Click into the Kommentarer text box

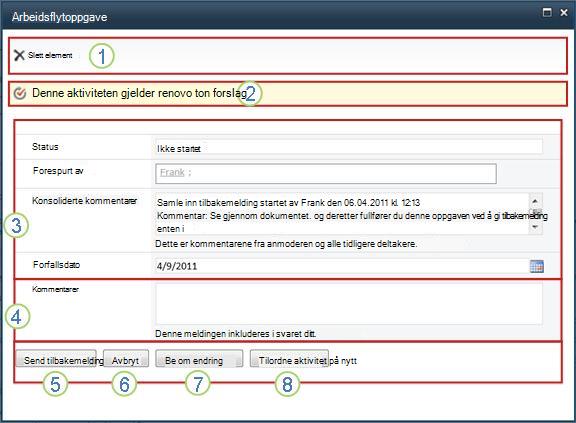[x=349, y=303]
